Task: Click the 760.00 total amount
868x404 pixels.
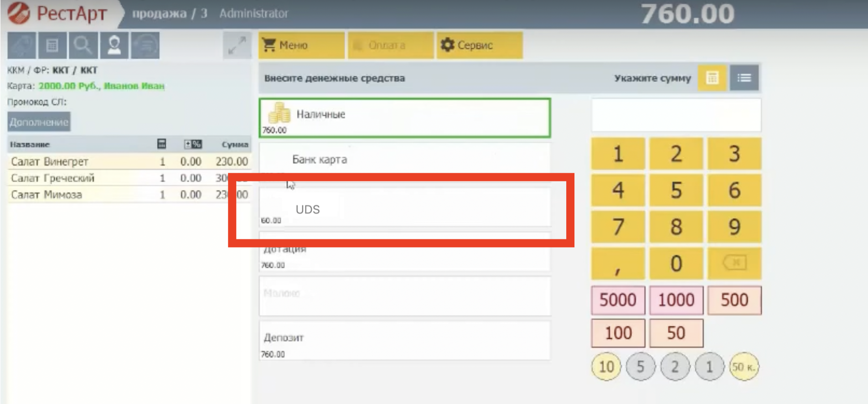Action: (x=687, y=14)
